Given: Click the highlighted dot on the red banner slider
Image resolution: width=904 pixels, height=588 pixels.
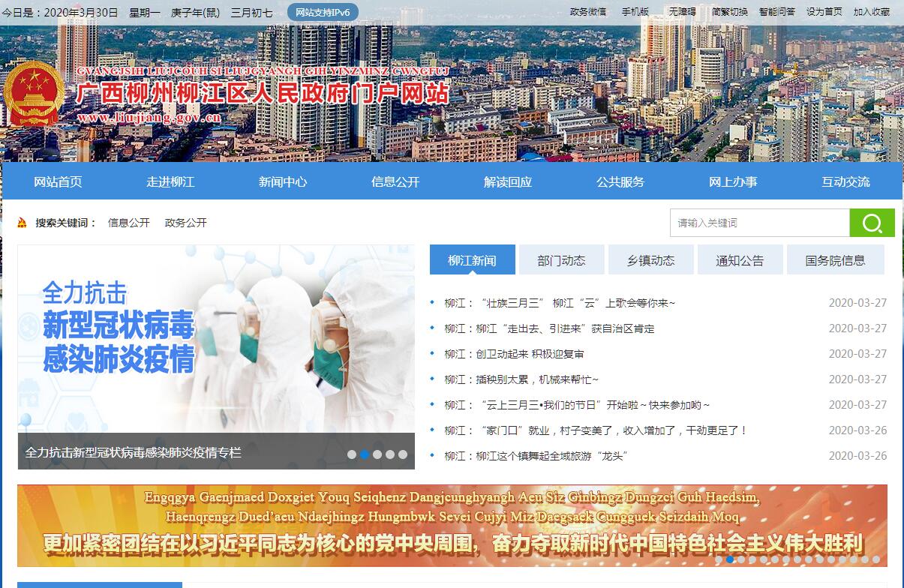Looking at the screenshot, I should tap(731, 559).
